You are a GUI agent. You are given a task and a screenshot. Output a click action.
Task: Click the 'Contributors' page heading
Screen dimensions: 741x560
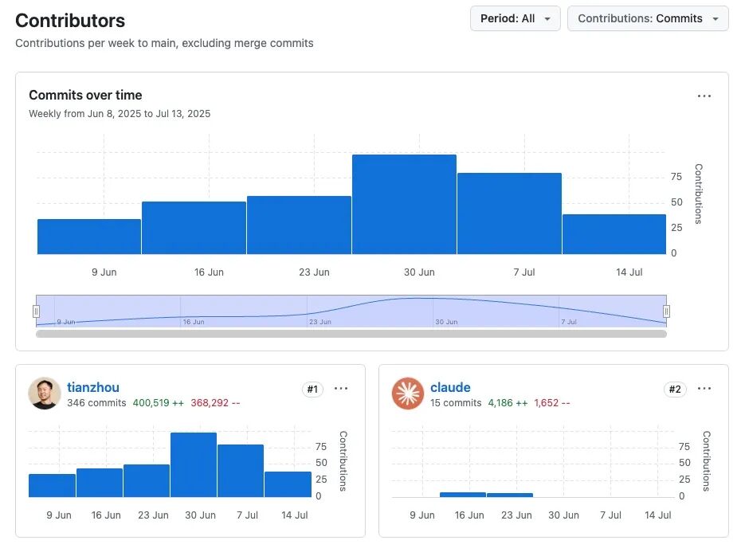tap(70, 21)
